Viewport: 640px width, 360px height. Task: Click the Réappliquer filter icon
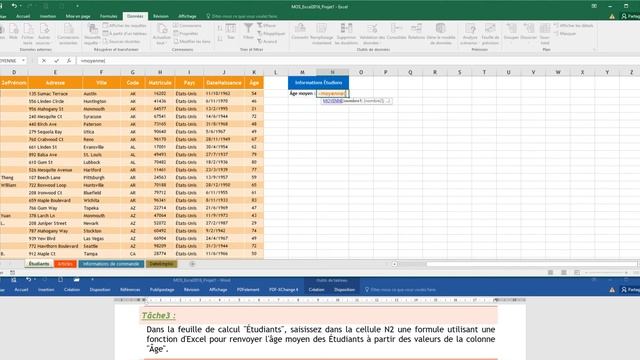pos(260,33)
